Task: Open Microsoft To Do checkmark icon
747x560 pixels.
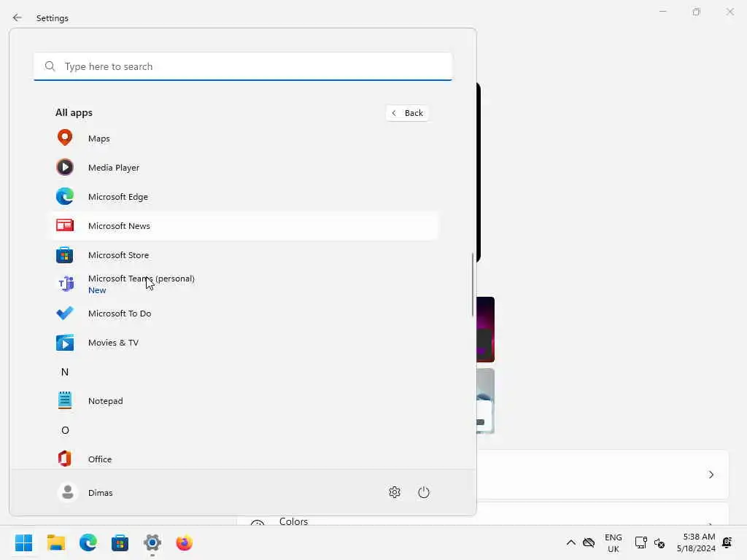Action: (65, 313)
